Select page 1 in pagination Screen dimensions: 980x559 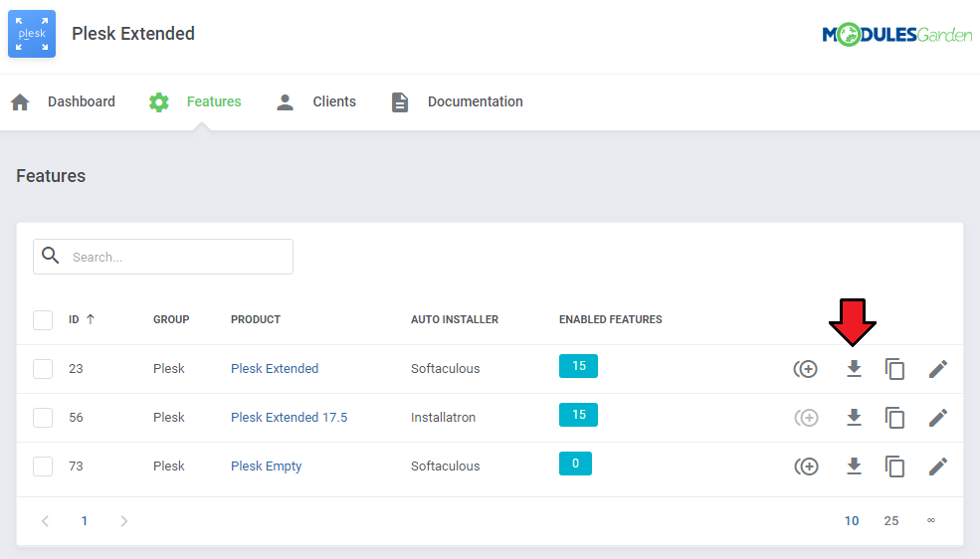[x=85, y=521]
